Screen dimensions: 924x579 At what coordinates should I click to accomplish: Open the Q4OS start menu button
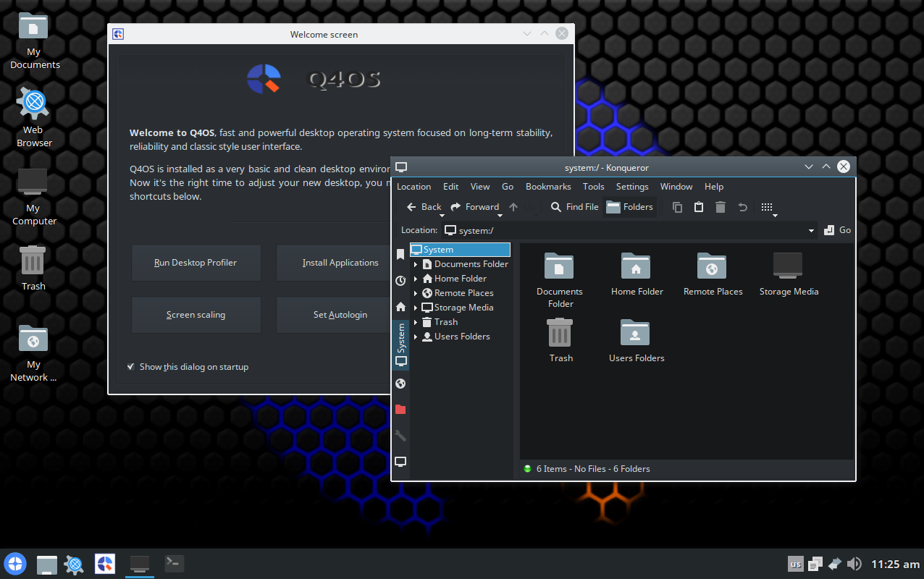16,564
